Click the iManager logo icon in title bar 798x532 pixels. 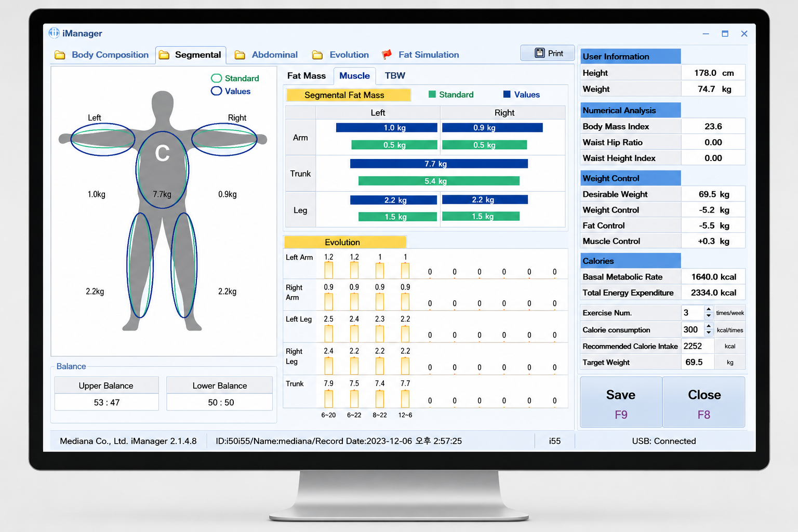click(54, 33)
